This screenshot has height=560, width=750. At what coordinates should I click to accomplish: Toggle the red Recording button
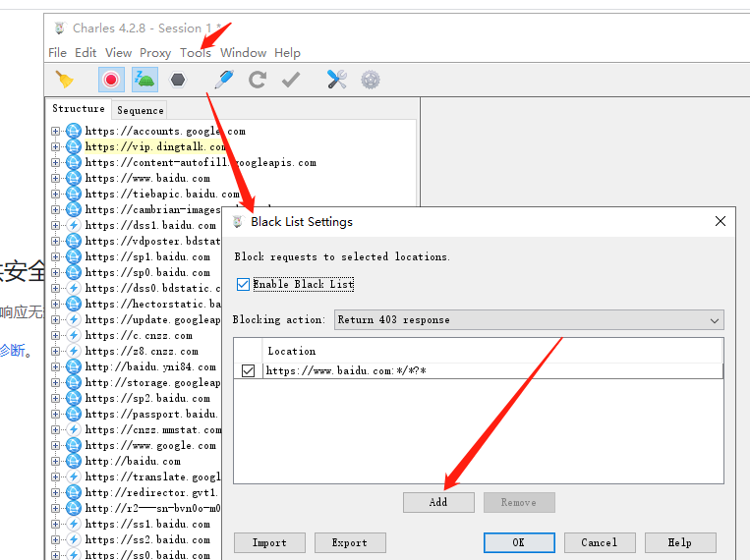[x=111, y=80]
